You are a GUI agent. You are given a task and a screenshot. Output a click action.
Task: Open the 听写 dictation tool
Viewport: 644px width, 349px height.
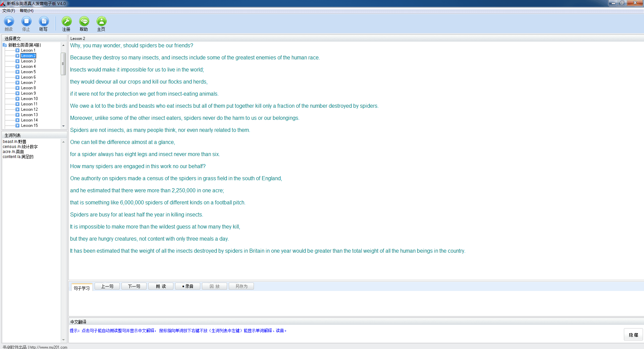44,22
